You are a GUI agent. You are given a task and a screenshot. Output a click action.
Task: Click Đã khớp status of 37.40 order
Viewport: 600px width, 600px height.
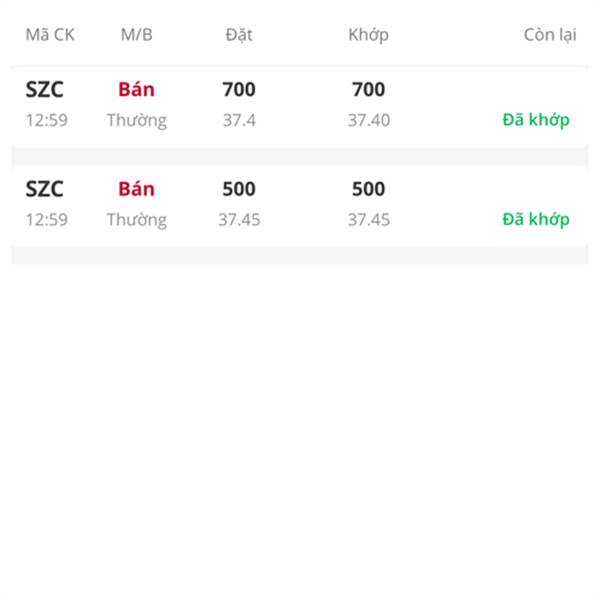(x=536, y=120)
